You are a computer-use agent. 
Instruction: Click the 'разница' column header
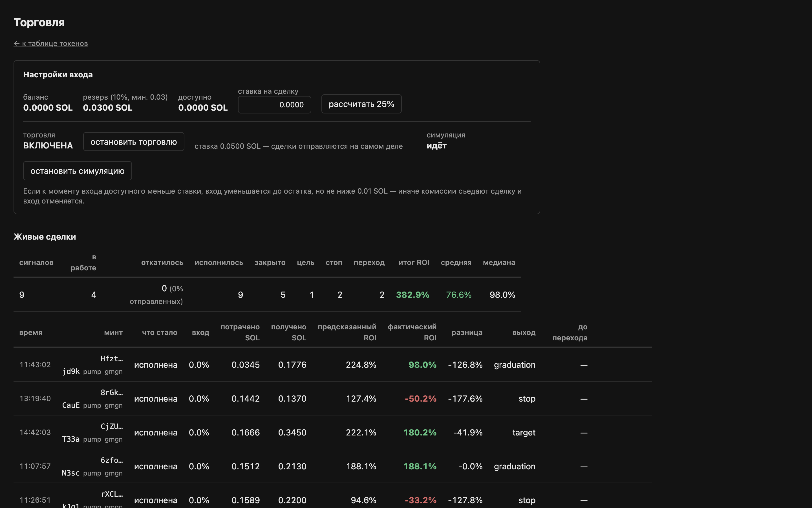coord(467,333)
